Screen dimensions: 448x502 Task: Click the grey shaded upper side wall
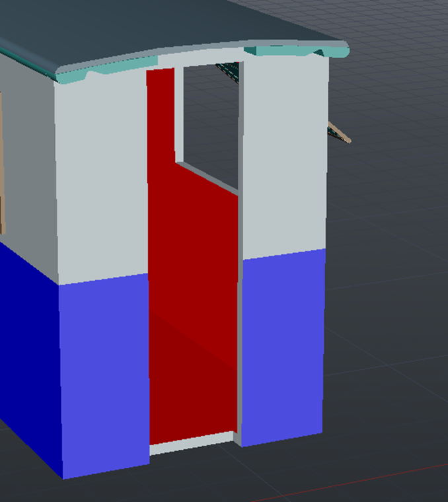point(30,166)
